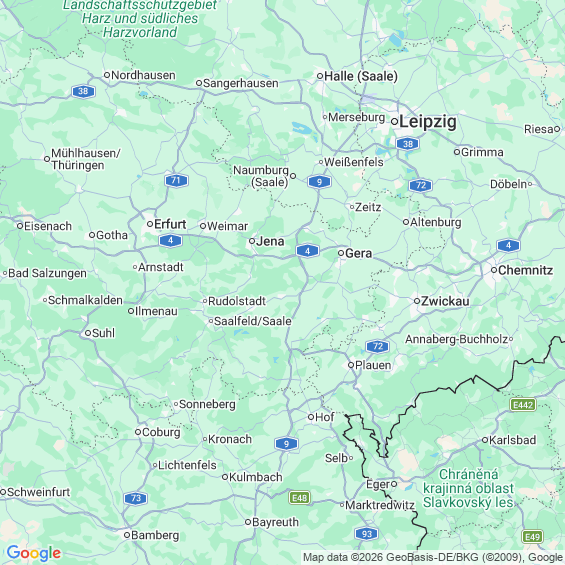This screenshot has height=565, width=565.
Task: Select the Erfurt city marker
Action: click(x=150, y=224)
